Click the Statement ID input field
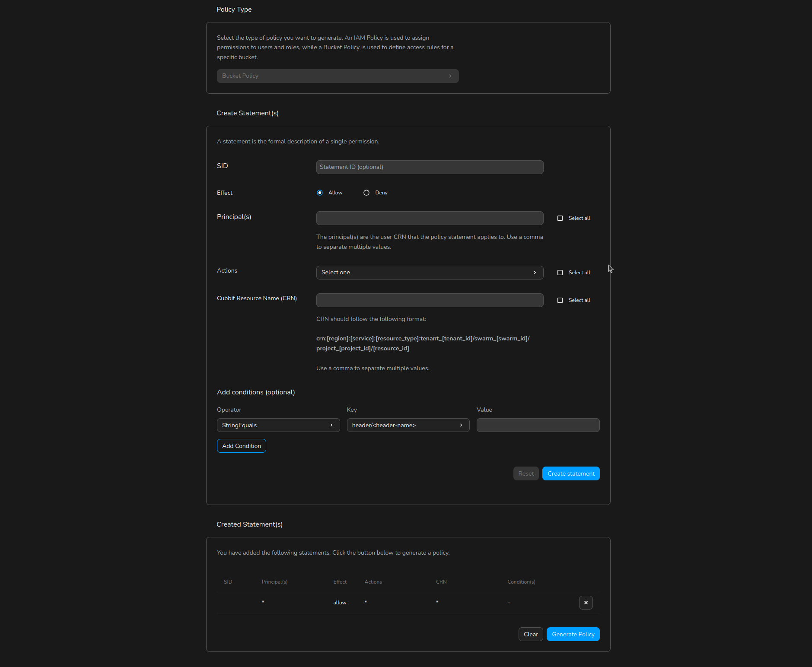812x667 pixels. [429, 167]
